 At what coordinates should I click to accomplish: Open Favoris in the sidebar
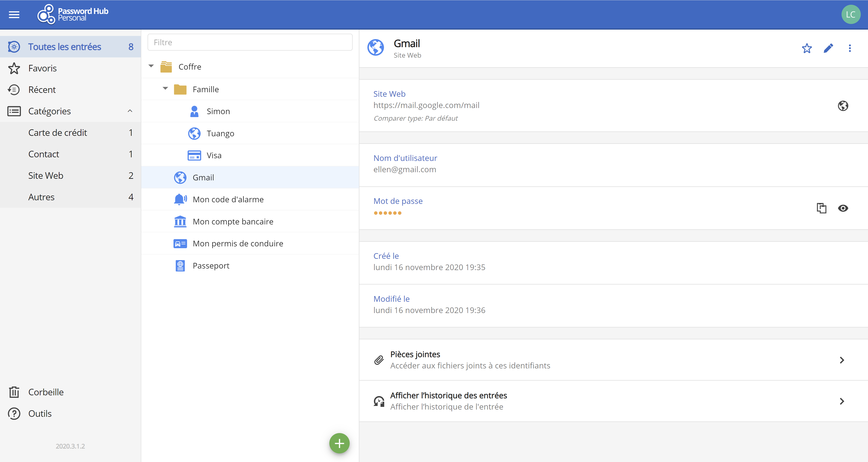coord(42,68)
